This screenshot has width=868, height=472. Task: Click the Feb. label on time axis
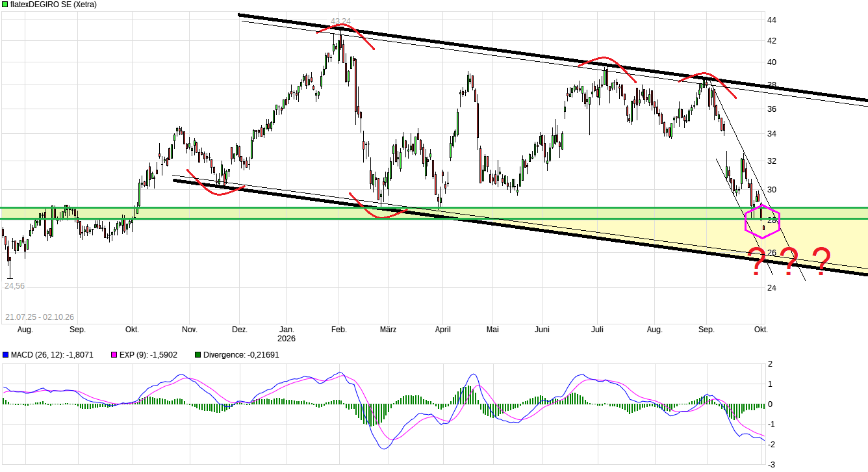pyautogui.click(x=339, y=330)
